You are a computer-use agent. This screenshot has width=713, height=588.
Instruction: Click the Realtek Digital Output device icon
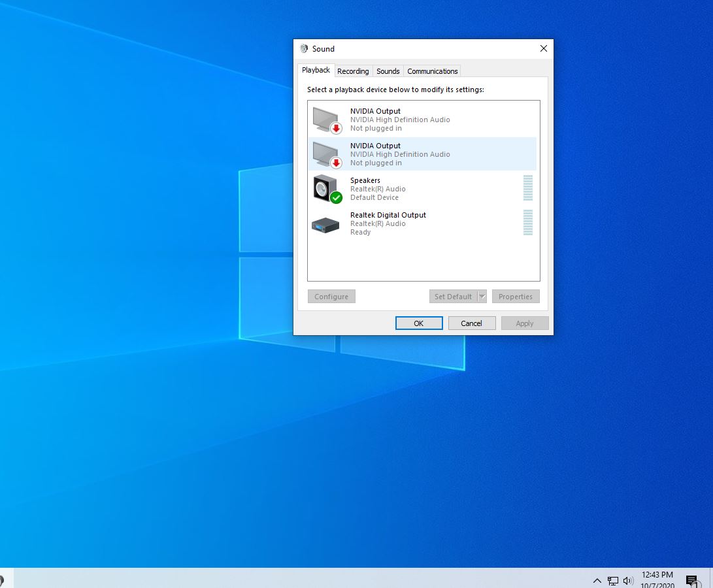pyautogui.click(x=325, y=223)
